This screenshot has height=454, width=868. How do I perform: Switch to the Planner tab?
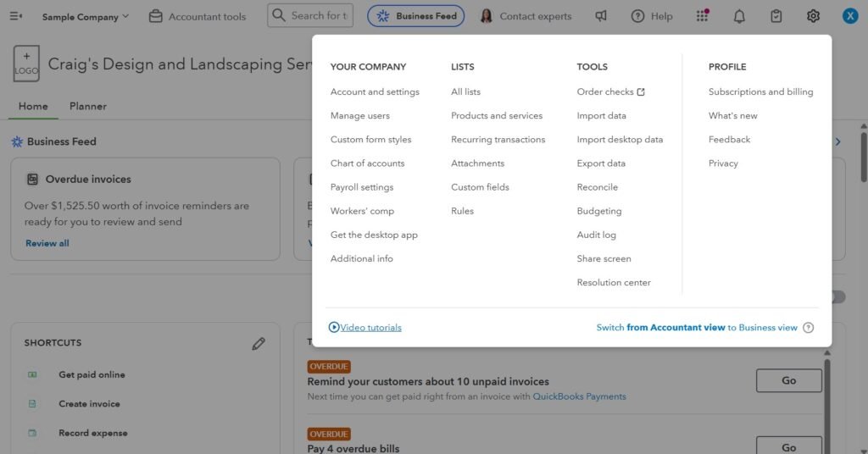pos(88,107)
